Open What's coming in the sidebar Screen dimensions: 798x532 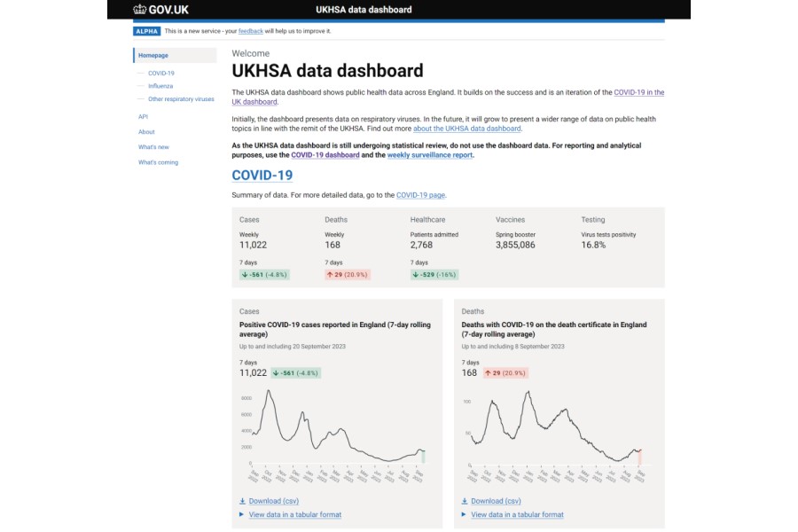159,162
